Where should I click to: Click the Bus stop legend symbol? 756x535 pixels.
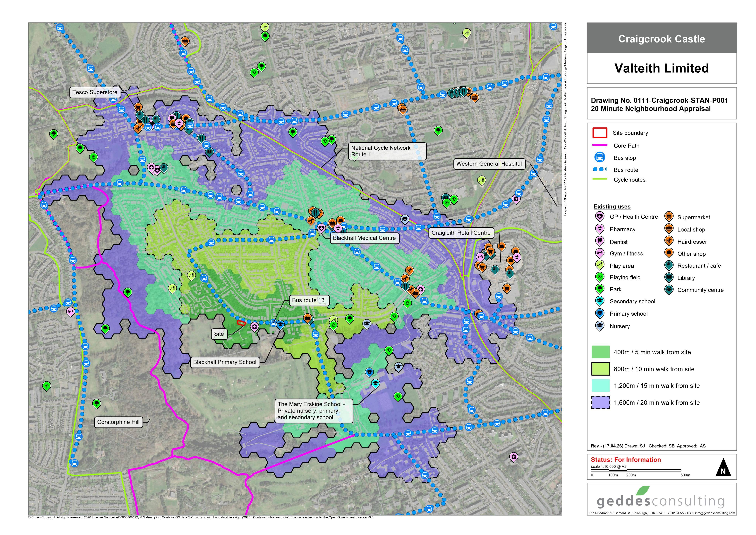(x=600, y=158)
